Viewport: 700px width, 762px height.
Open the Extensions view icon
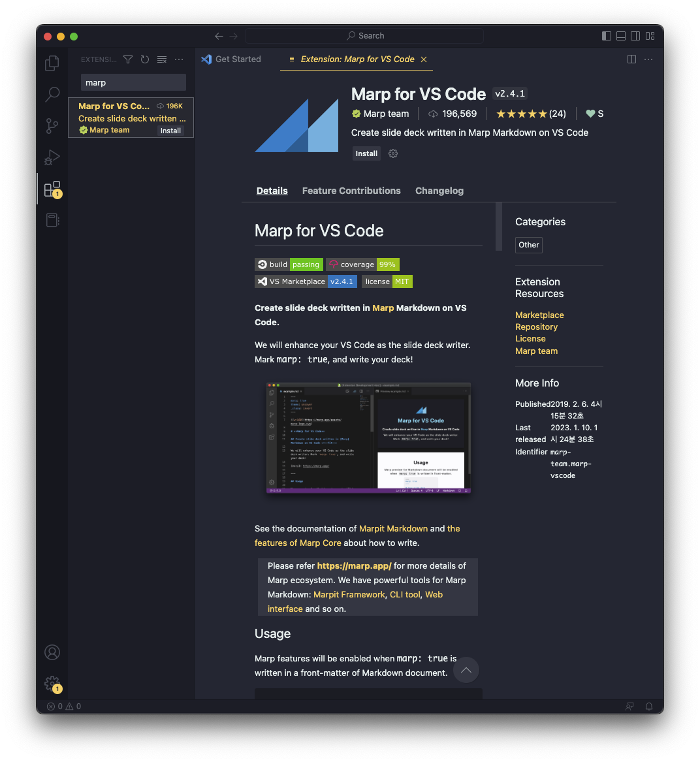point(52,189)
